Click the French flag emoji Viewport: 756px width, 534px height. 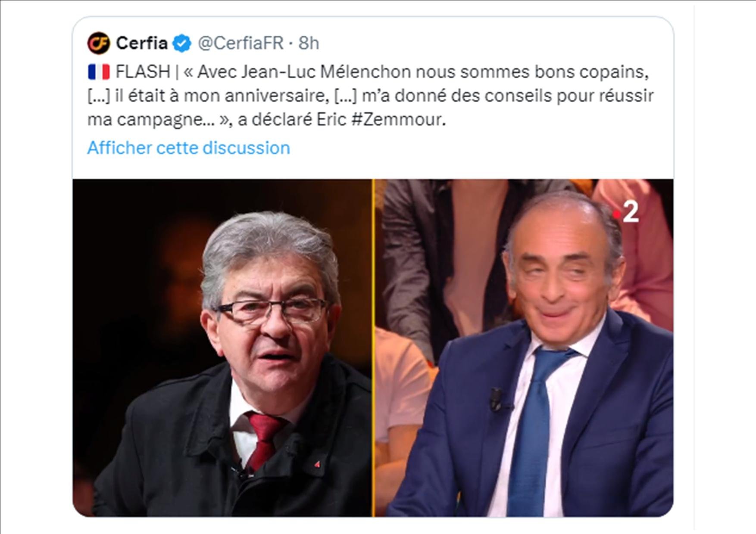point(99,72)
